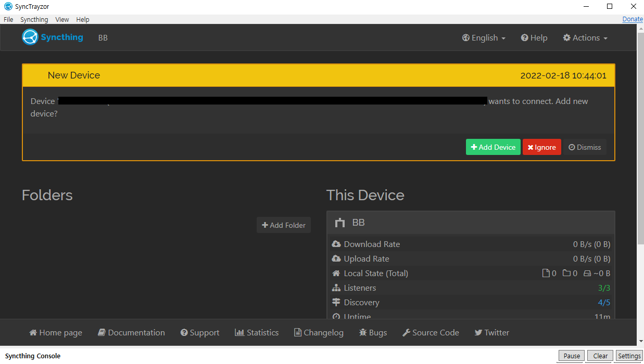The width and height of the screenshot is (644, 364).
Task: Click the Local State home icon
Action: point(336,273)
